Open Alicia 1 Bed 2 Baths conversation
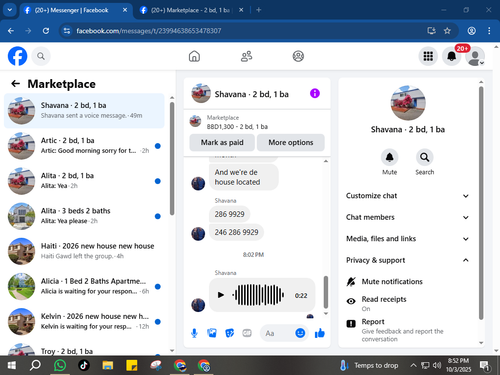 (84, 286)
